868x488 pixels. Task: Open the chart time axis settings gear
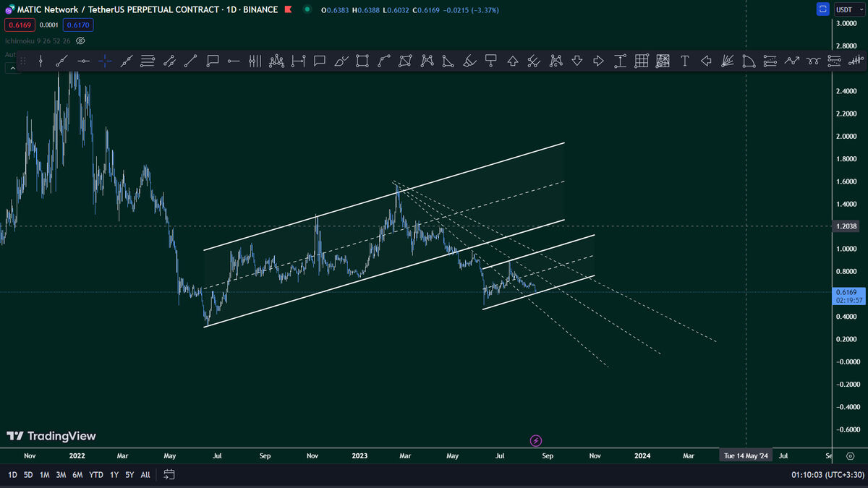pyautogui.click(x=850, y=456)
